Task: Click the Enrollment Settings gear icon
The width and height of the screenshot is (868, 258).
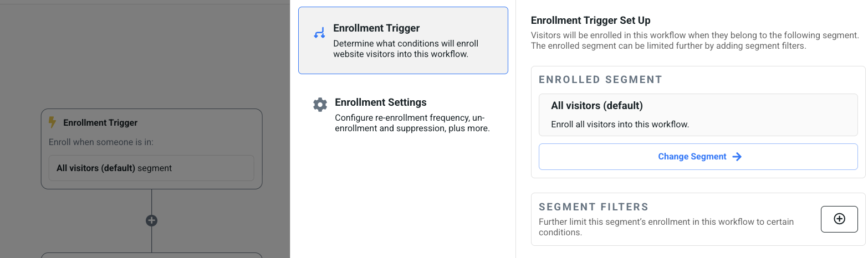Action: [x=320, y=105]
